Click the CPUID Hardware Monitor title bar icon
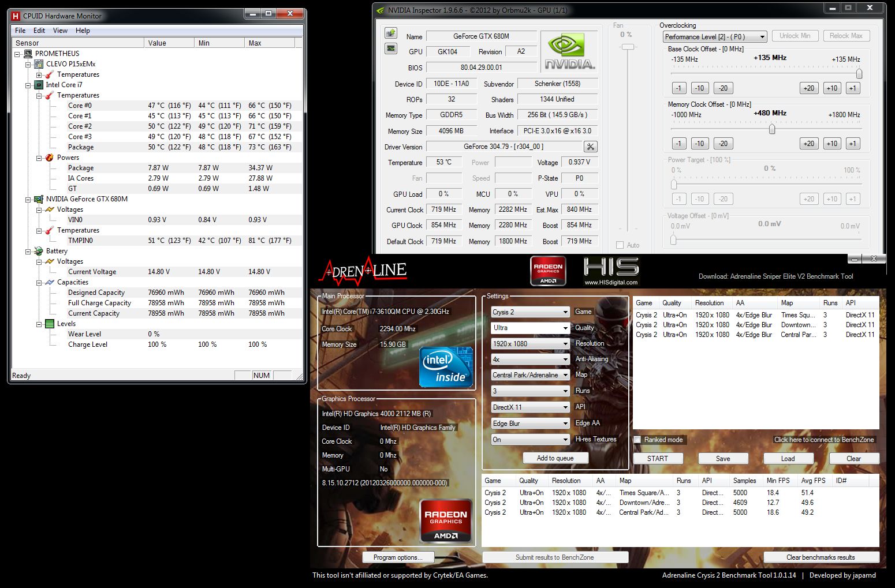 pyautogui.click(x=16, y=16)
